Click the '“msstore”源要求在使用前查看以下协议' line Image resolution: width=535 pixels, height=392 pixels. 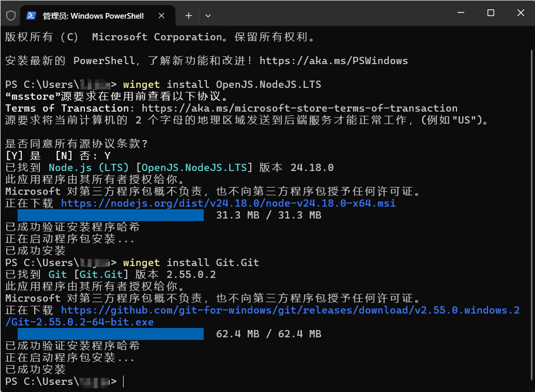(117, 97)
